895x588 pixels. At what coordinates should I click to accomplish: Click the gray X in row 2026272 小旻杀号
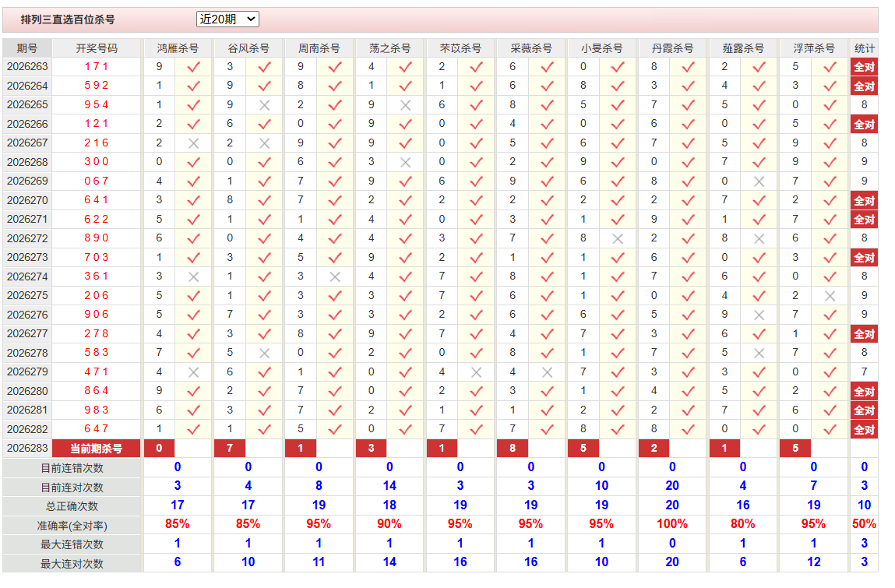[x=618, y=238]
